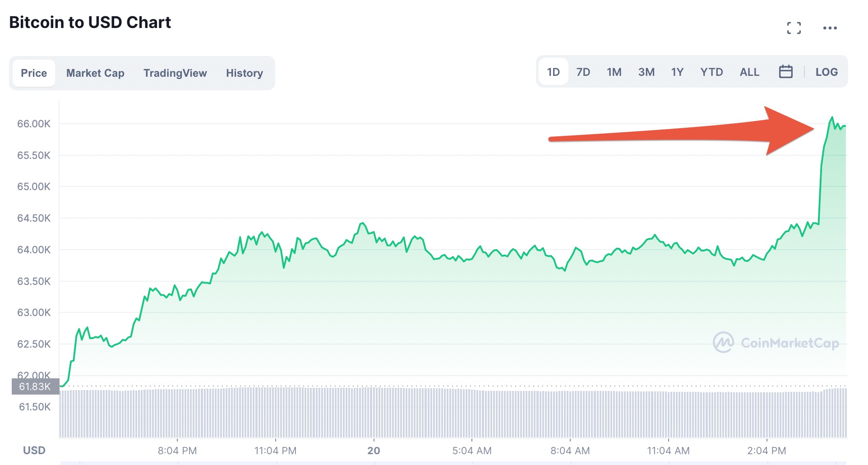Screen dimensions: 868x465
Task: Click the 11:04 AM time label
Action: tap(668, 451)
